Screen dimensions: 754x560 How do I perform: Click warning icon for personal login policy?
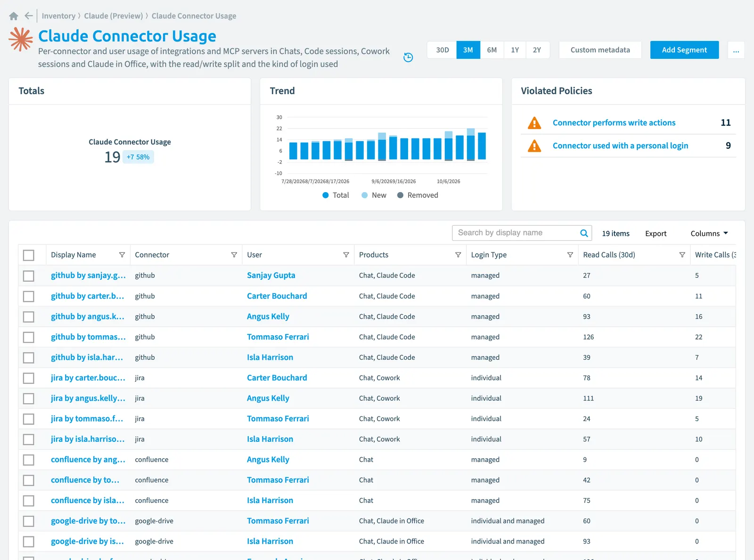pyautogui.click(x=534, y=146)
